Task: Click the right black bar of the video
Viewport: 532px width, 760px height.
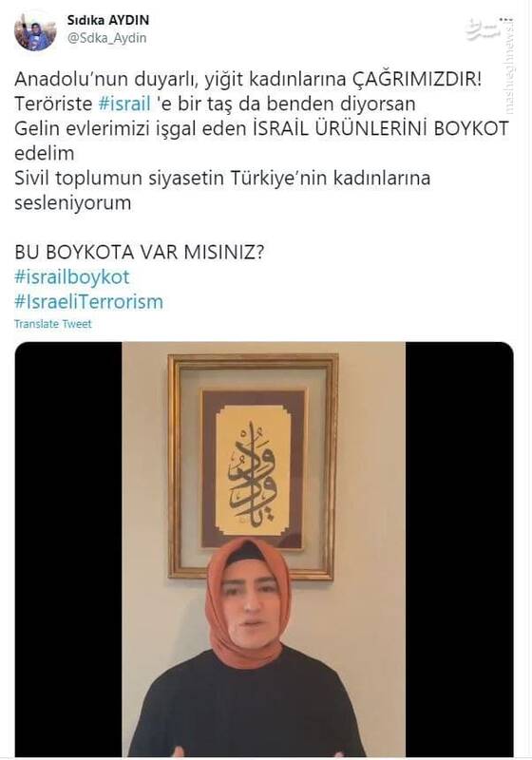Action: 459,549
